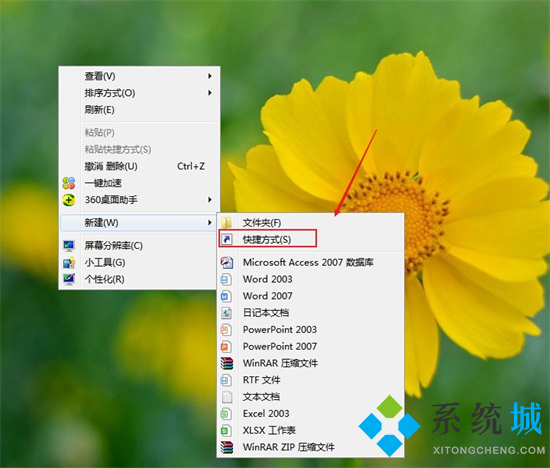
Task: Click the 屏幕分辨率 monitor icon
Action: click(69, 246)
